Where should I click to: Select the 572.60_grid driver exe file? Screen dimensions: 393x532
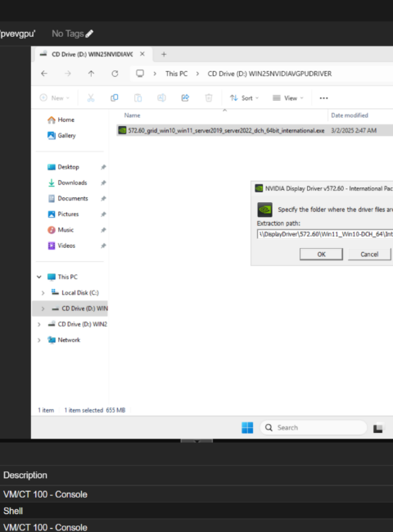[226, 131]
